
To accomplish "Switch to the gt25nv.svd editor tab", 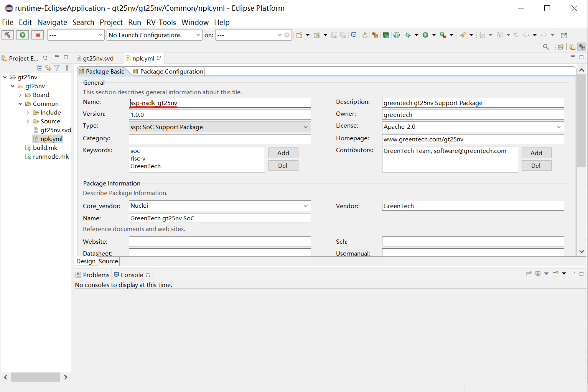I will (x=98, y=58).
